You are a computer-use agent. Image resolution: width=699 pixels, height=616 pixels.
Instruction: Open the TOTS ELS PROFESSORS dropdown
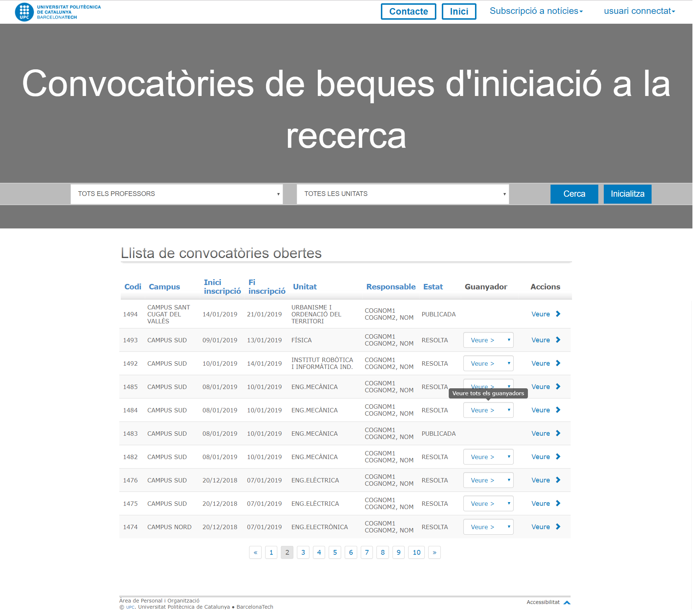pos(177,194)
